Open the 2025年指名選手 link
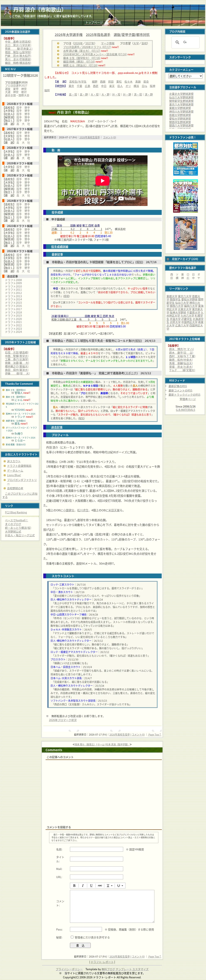The image size is (206, 980). coord(98,35)
